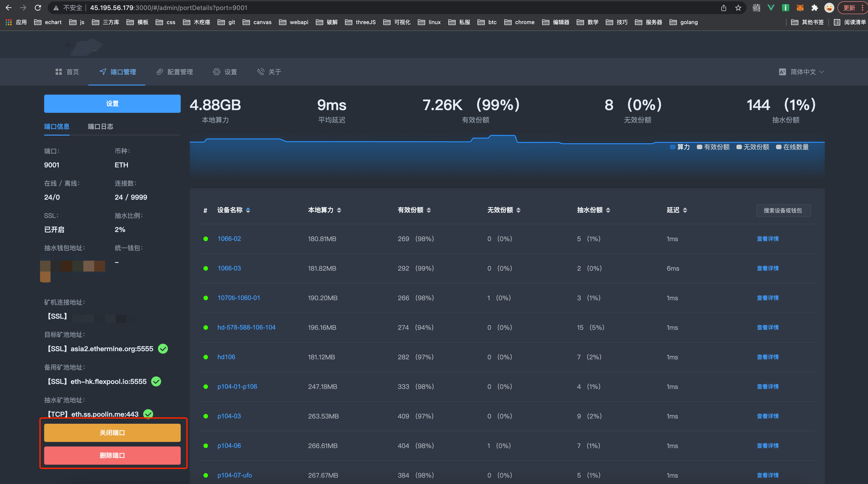
Task: Open the browser extensions puzzle icon
Action: [815, 8]
